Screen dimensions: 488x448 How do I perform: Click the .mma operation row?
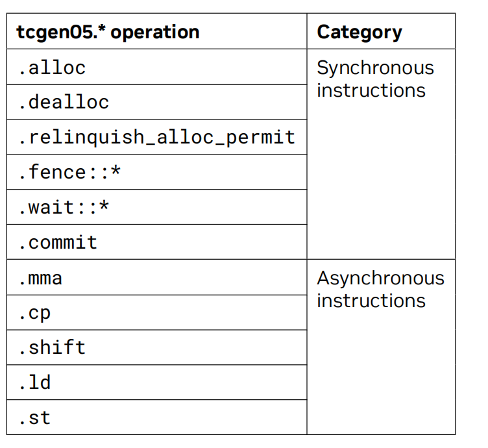40,278
